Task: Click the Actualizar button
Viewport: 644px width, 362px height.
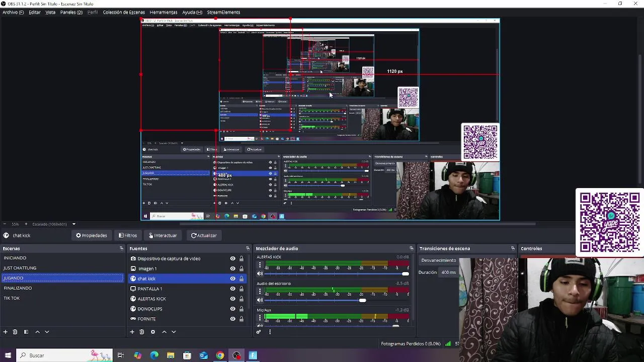Action: pyautogui.click(x=204, y=235)
